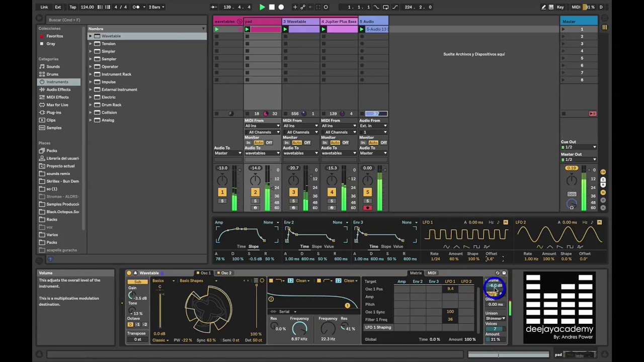The image size is (644, 362).
Task: Launch Master scene 1
Action: (563, 29)
